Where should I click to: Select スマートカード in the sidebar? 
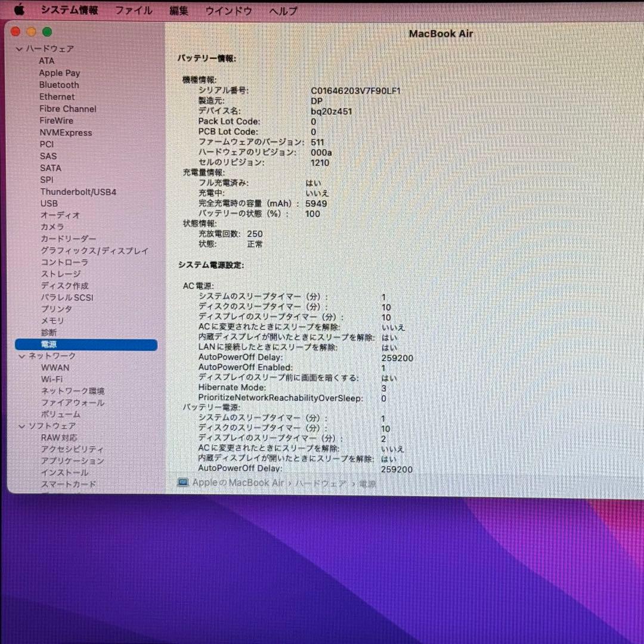pyautogui.click(x=68, y=484)
